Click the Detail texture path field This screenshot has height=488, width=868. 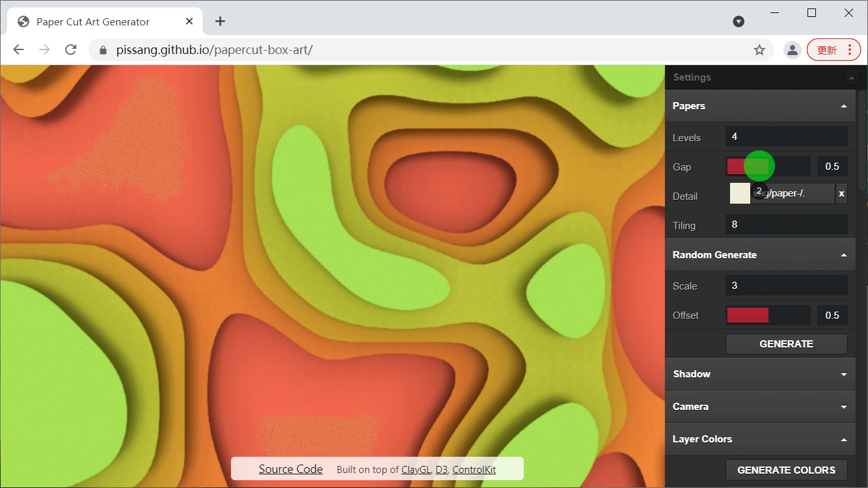793,193
